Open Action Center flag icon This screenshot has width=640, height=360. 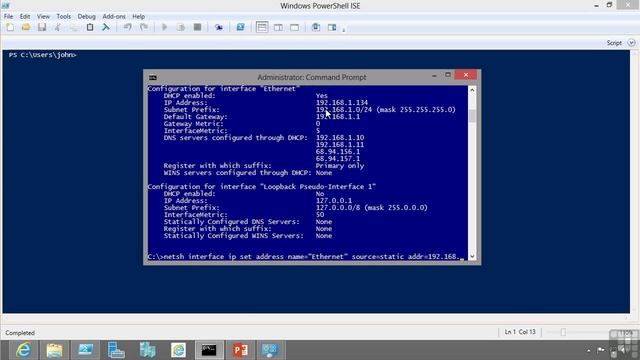[x=601, y=350]
